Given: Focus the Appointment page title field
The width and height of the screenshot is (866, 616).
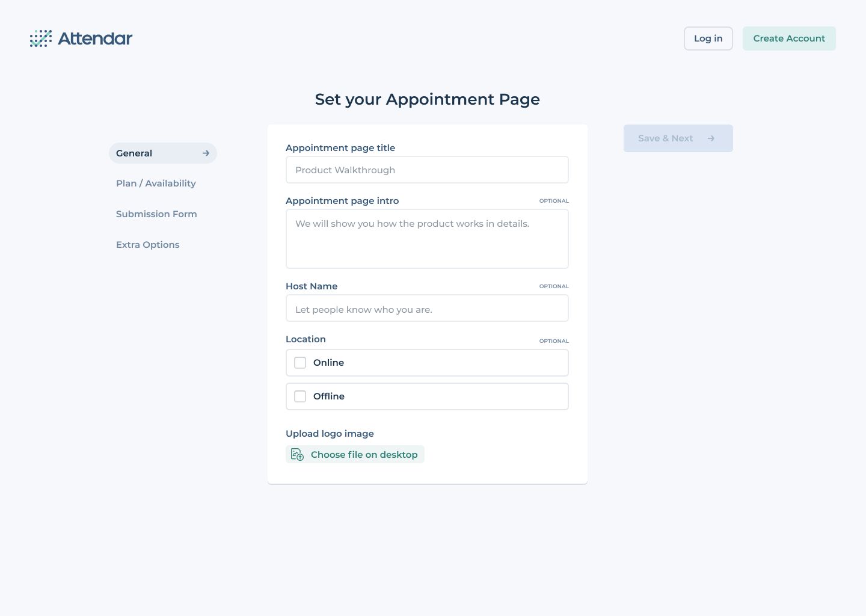Looking at the screenshot, I should 427,170.
